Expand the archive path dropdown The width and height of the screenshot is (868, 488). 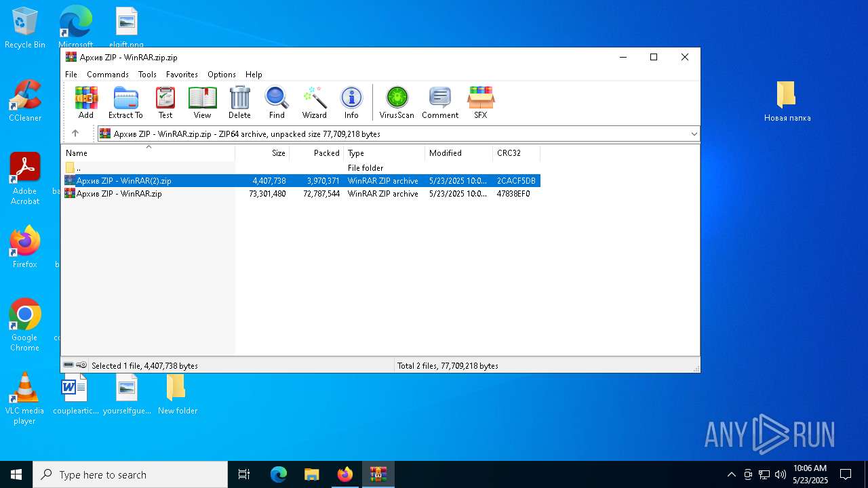pyautogui.click(x=694, y=134)
